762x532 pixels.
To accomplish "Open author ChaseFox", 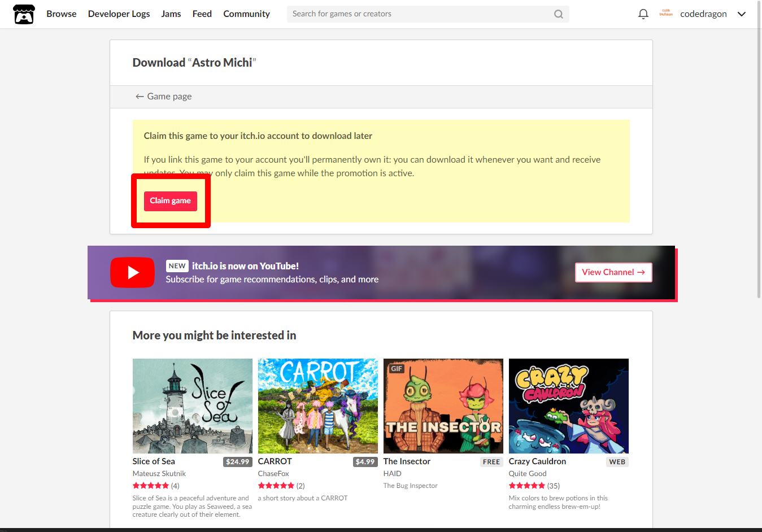I will point(273,474).
